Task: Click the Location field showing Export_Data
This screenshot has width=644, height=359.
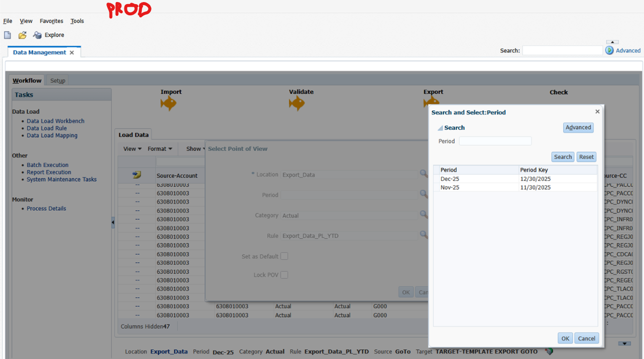Action: tap(350, 174)
